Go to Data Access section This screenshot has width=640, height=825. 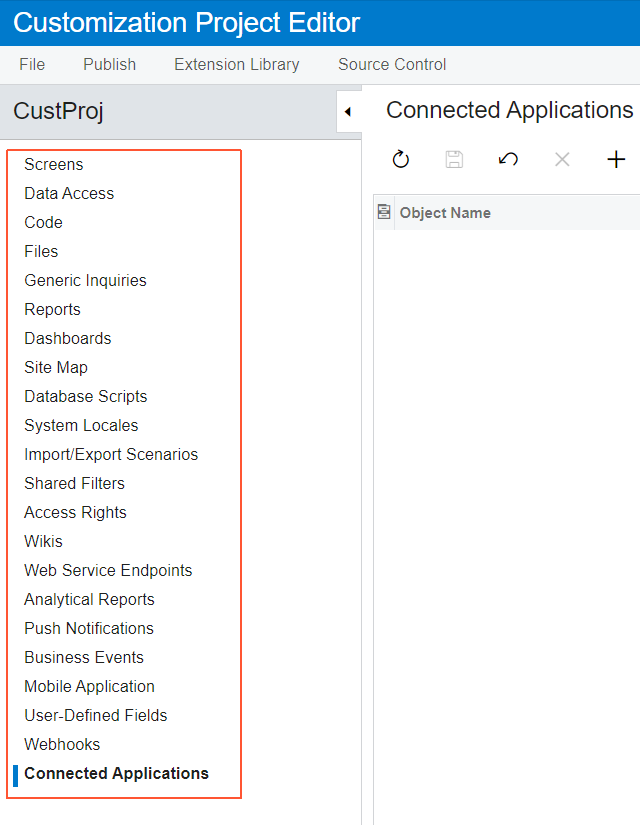(x=69, y=193)
